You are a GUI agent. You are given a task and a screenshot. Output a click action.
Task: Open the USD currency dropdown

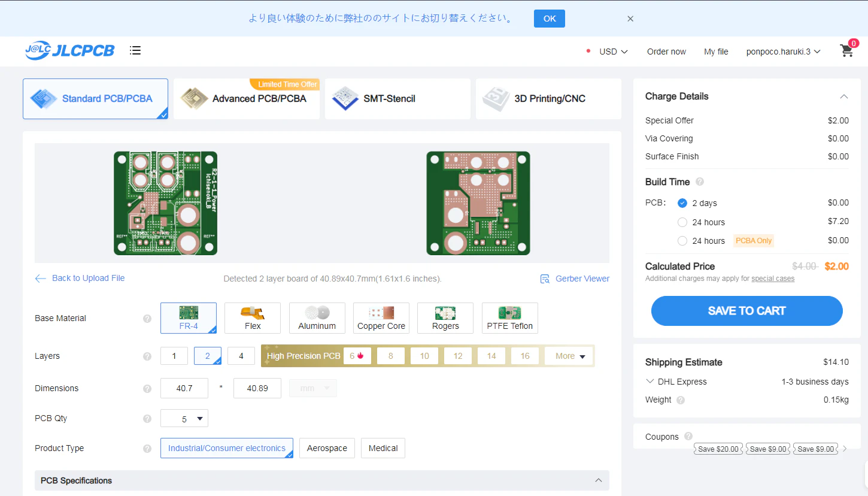(614, 52)
